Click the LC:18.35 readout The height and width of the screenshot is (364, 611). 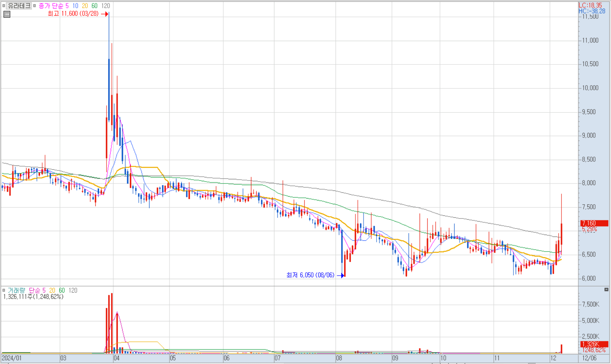click(x=590, y=5)
